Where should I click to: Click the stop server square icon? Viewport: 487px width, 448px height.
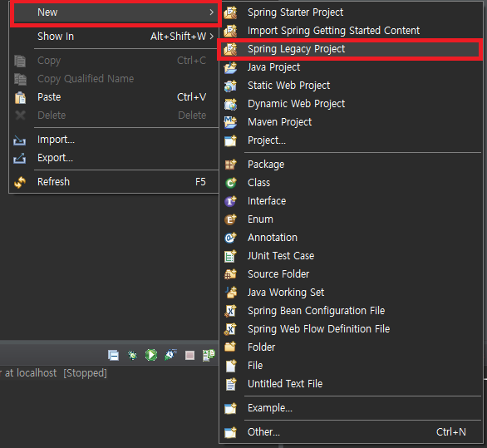click(x=189, y=355)
